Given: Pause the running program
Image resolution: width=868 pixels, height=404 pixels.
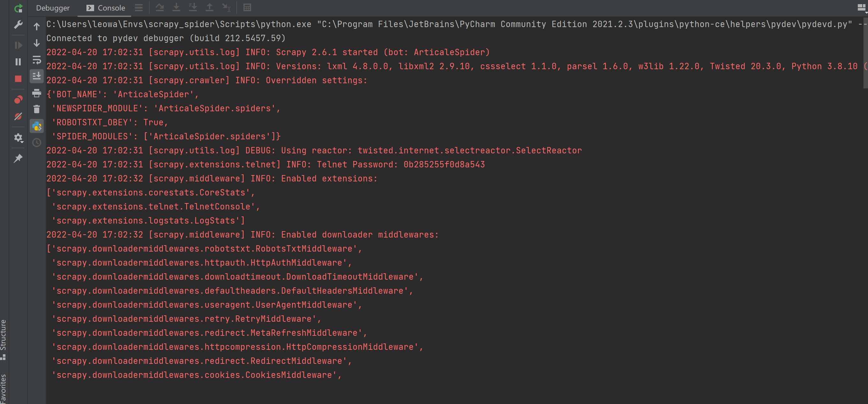Looking at the screenshot, I should click(18, 62).
